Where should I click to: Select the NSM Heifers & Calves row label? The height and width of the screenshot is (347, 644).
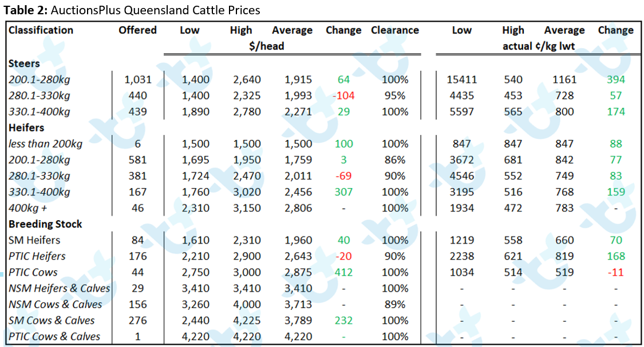[x=60, y=288]
